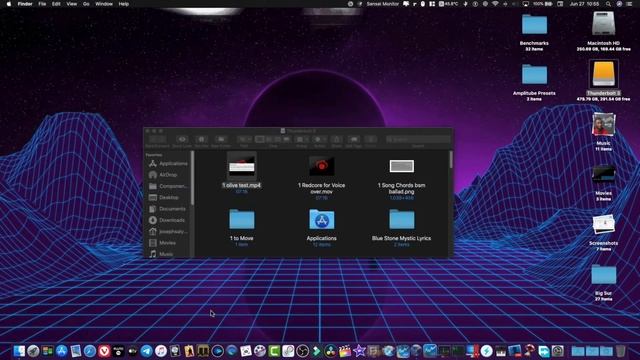
Task: Select the 1 to Move folder
Action: [242, 219]
